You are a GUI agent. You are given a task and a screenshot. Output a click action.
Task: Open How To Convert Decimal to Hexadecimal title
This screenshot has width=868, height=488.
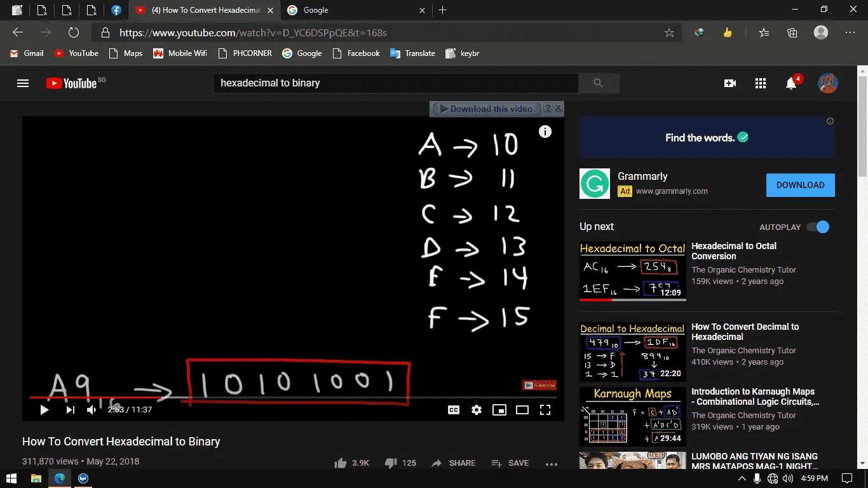coord(745,332)
